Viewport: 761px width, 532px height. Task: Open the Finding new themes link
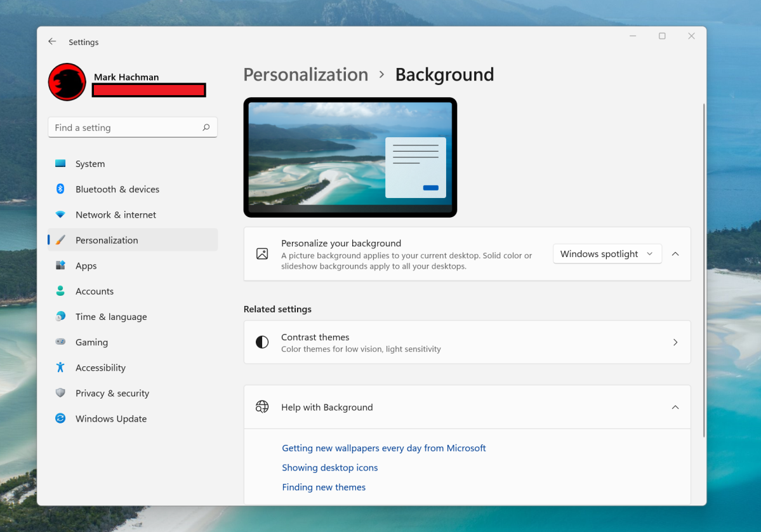324,487
